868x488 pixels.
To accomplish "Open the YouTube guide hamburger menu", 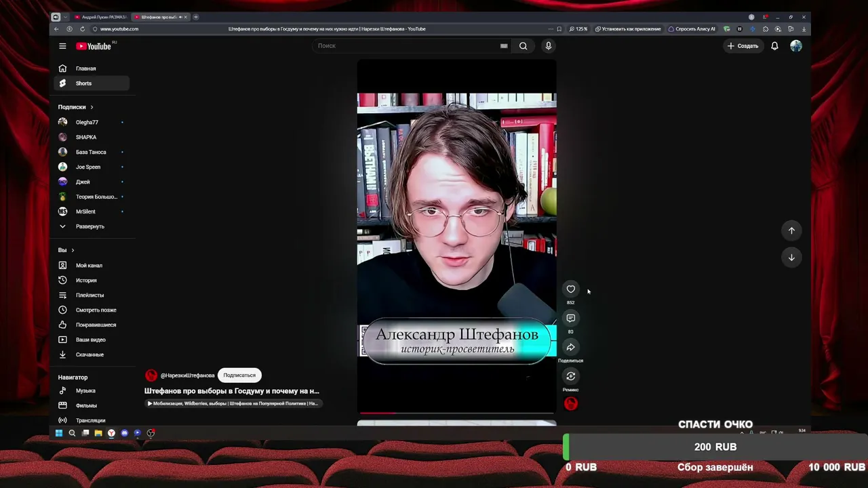I will click(62, 46).
